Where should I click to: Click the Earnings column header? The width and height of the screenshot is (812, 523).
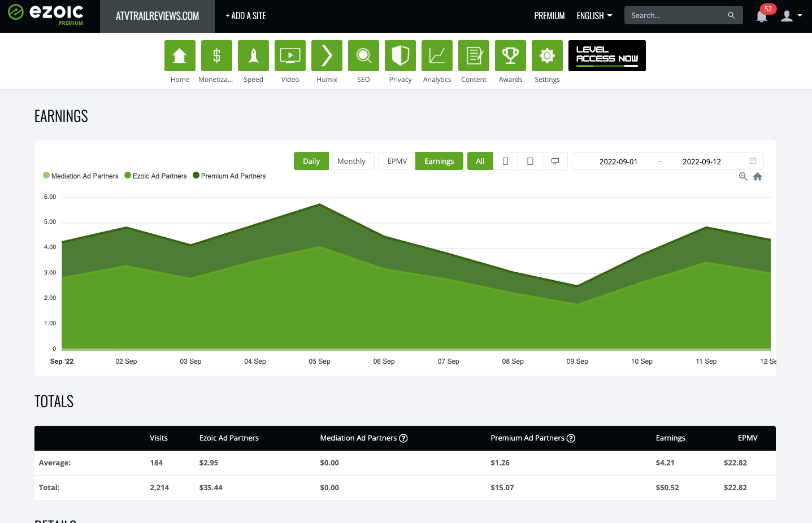pos(670,438)
